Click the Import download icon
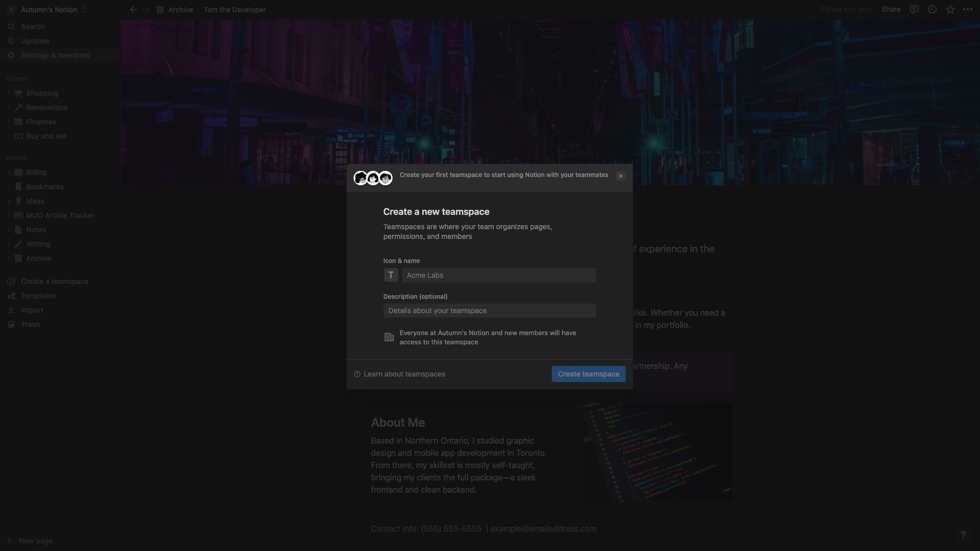 pos(11,310)
